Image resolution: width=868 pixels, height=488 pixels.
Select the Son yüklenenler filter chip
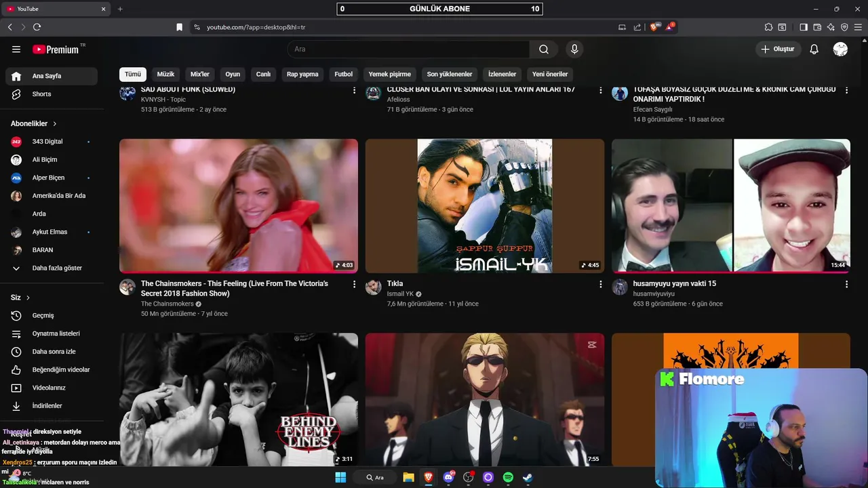pos(450,74)
